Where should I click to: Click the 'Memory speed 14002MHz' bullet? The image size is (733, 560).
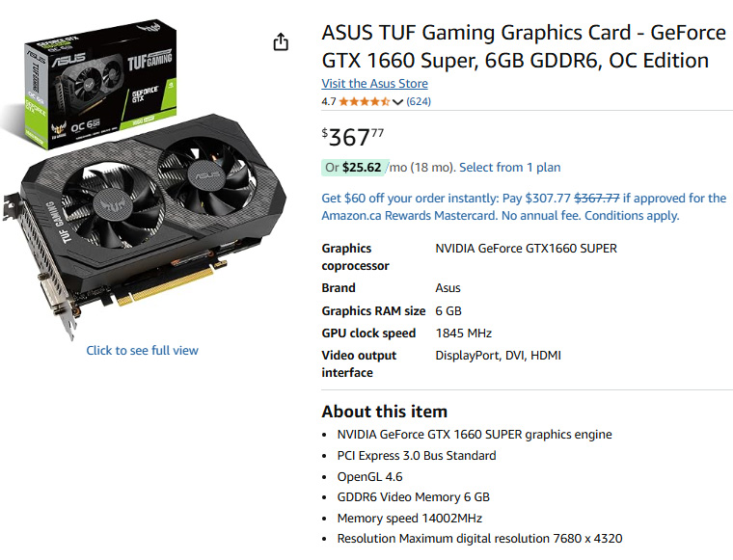pos(410,518)
